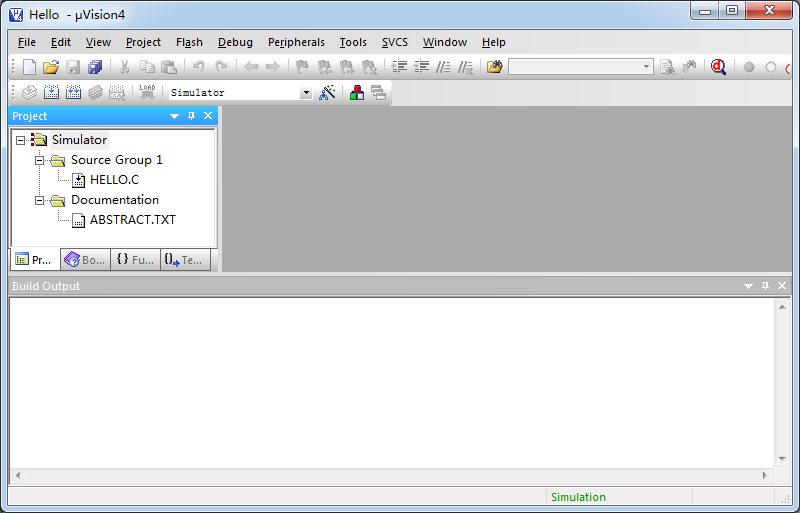The height and width of the screenshot is (513, 800).
Task: Start debug session with magnifier 'd' icon
Action: [x=718, y=67]
